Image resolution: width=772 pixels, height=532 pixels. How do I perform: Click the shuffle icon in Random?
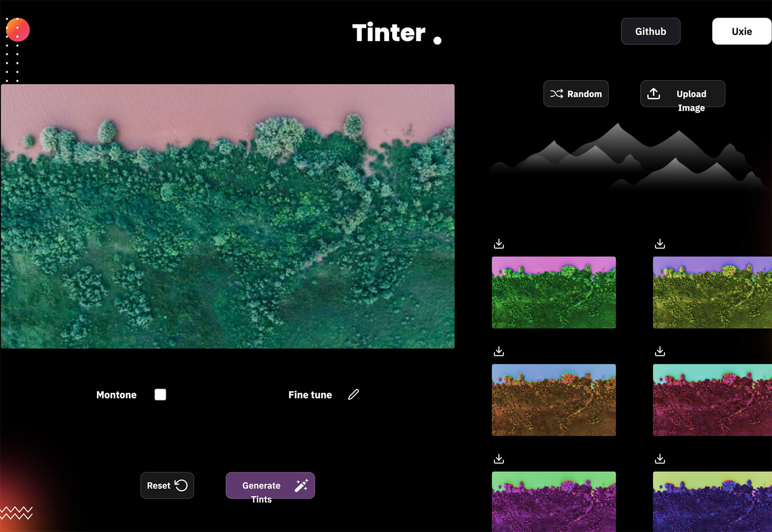click(557, 94)
